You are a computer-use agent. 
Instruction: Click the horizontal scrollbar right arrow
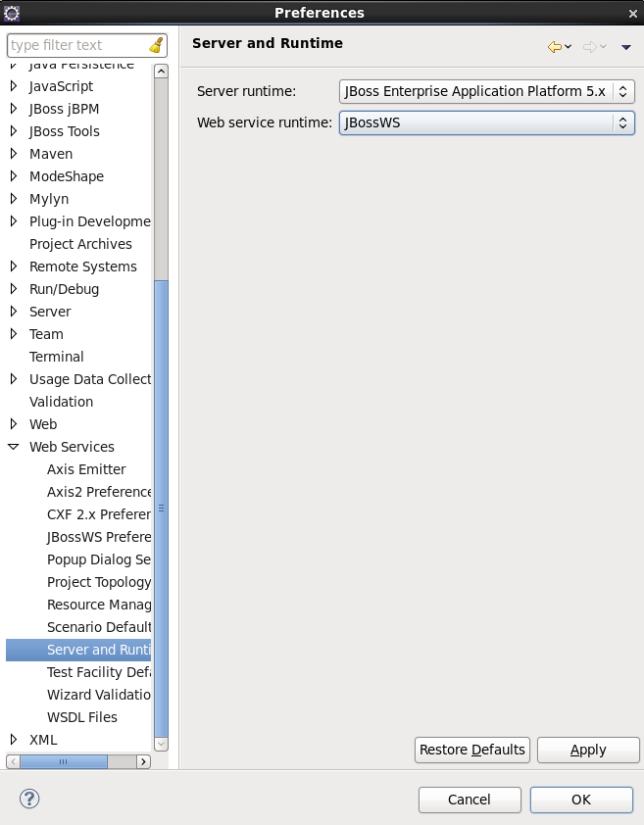pyautogui.click(x=143, y=762)
